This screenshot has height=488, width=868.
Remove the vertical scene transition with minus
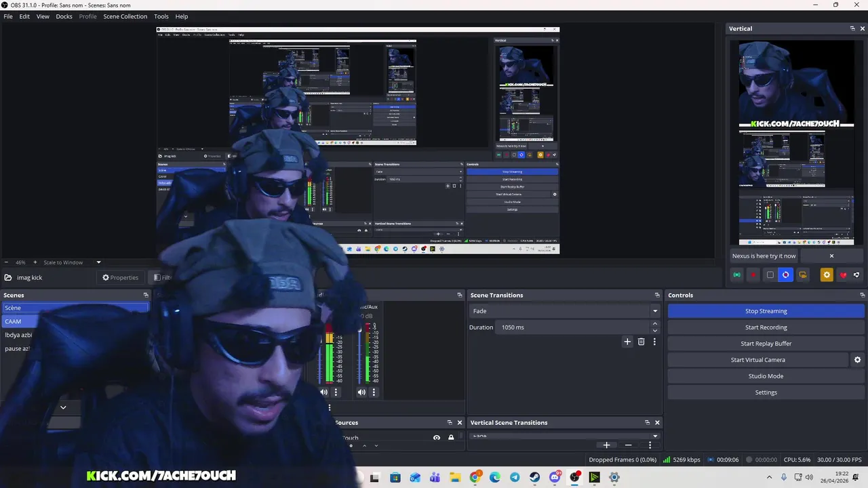point(628,445)
